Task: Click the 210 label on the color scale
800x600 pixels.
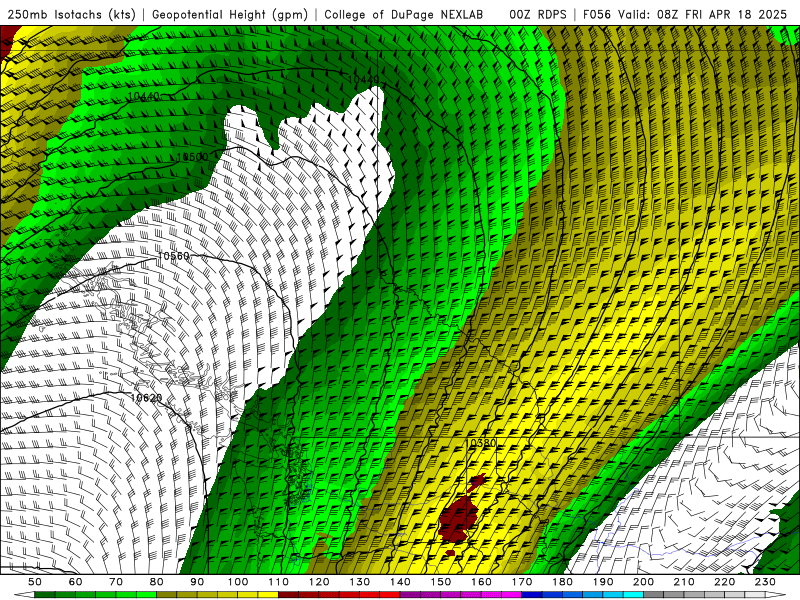Action: [x=685, y=582]
